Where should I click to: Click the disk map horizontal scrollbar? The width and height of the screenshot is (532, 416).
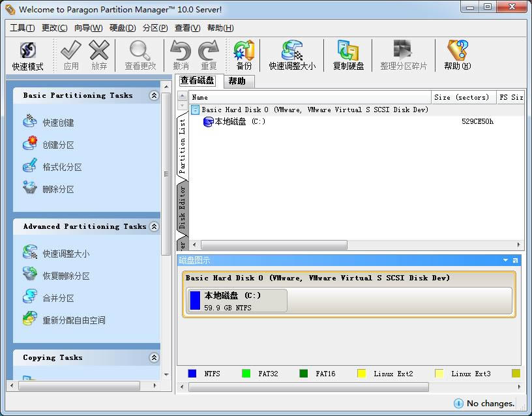click(x=308, y=387)
